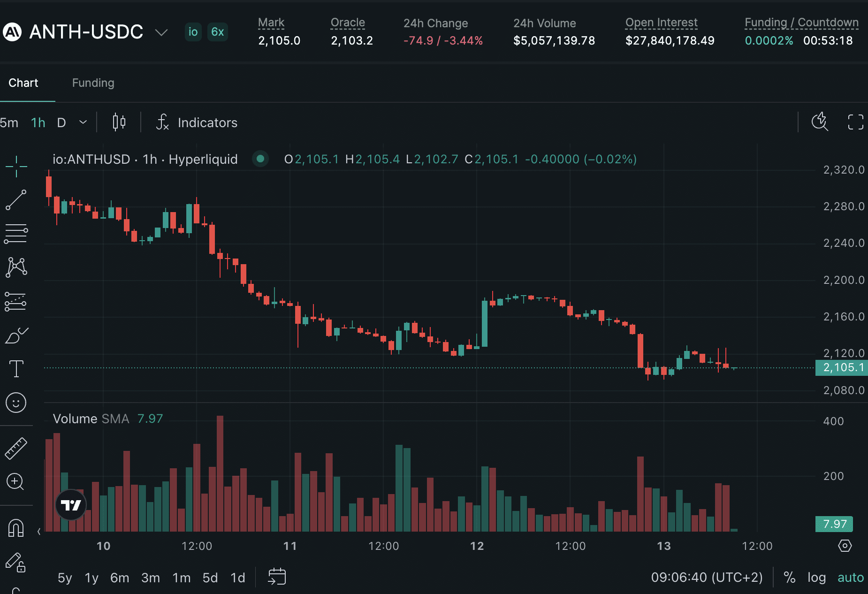Click the ANTH coin logo

[x=12, y=32]
